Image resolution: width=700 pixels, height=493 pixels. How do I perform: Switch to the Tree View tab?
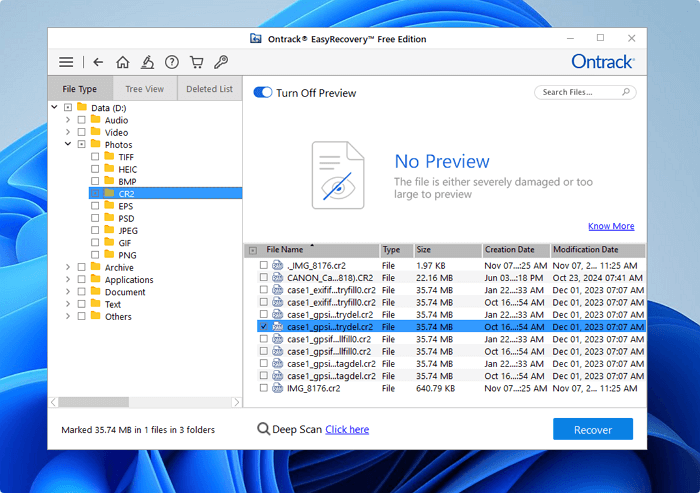pos(145,89)
